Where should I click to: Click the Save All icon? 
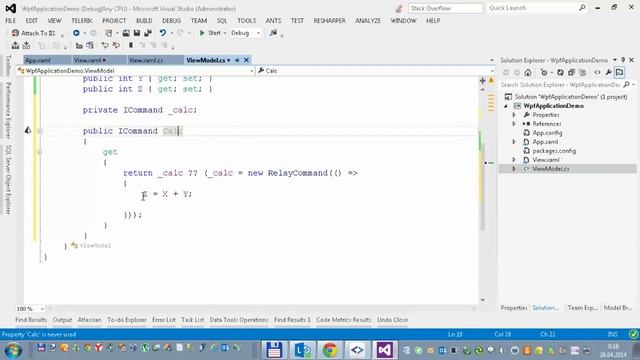click(x=148, y=33)
